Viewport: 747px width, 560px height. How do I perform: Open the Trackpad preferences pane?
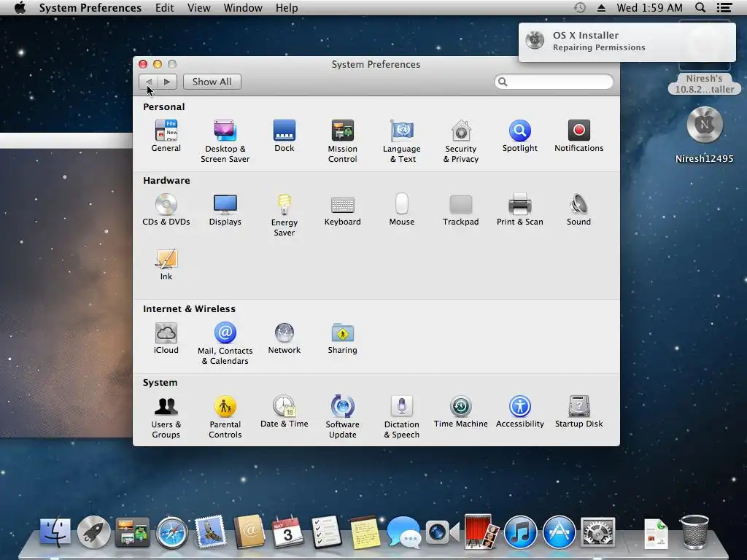pos(461,209)
